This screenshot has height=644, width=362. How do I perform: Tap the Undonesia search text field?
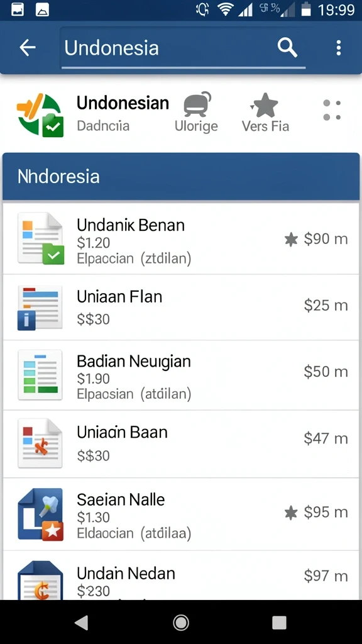pyautogui.click(x=183, y=48)
